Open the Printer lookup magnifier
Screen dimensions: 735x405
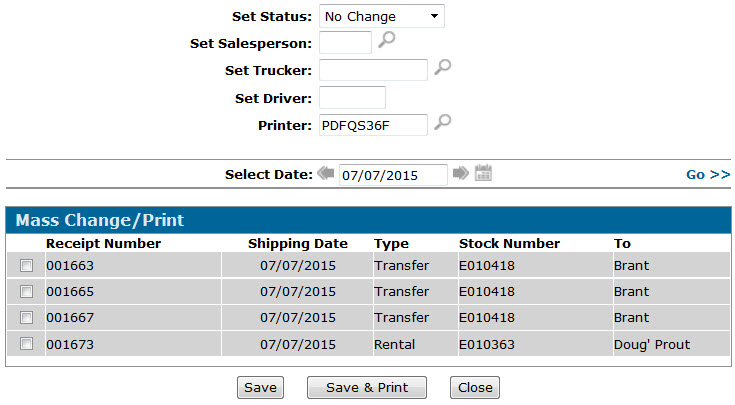[x=442, y=122]
